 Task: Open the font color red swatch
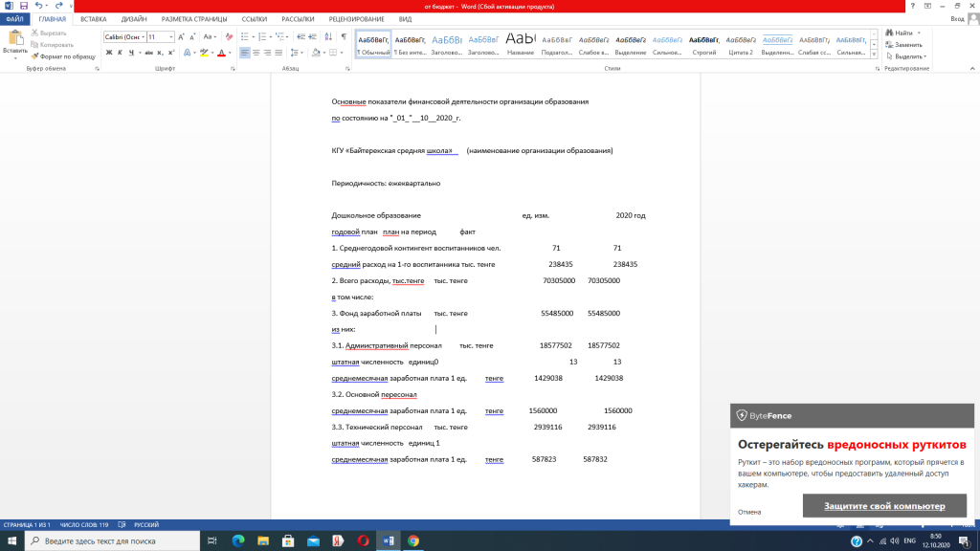pos(221,53)
